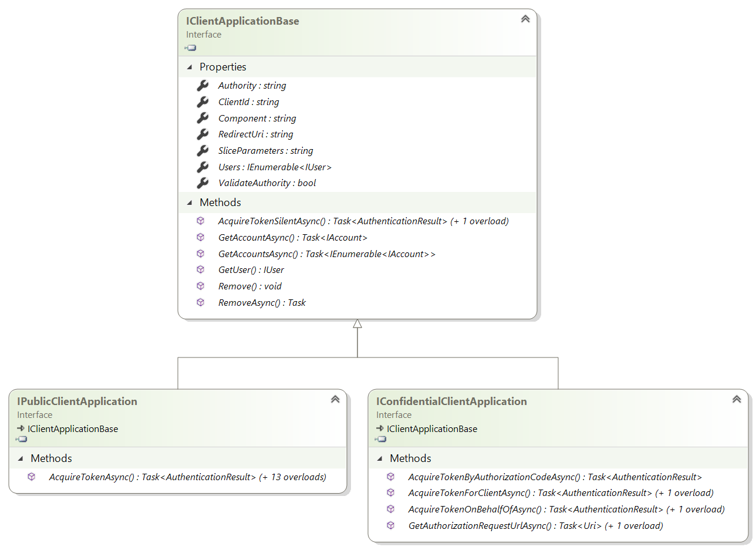Click the cube icon beside GetAccountsAsync method
The height and width of the screenshot is (550, 756).
201,254
